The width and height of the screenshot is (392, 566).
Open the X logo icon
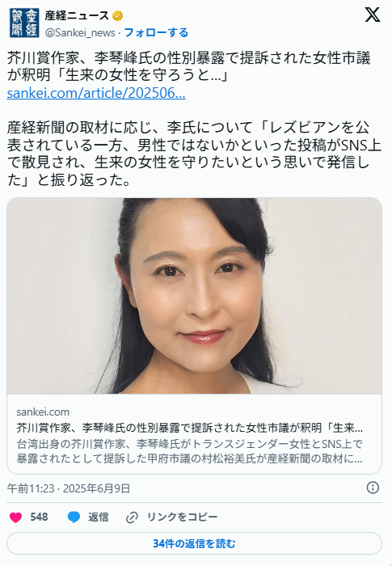point(372,15)
